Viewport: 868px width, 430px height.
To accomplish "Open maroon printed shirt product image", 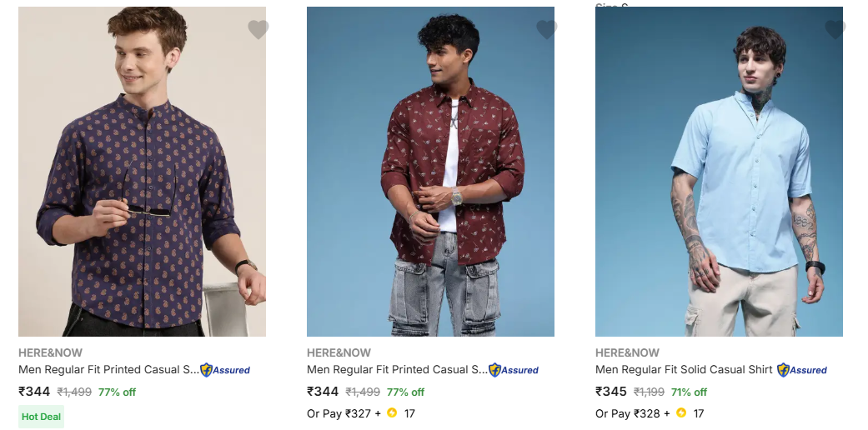I will click(430, 172).
